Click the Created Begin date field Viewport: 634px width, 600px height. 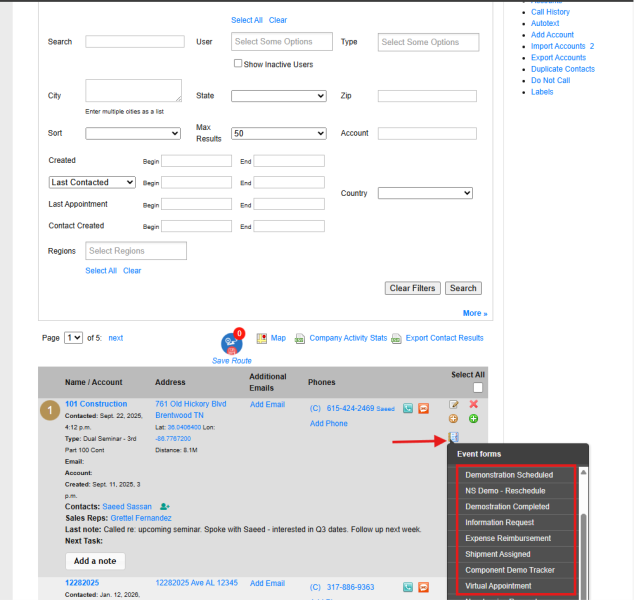pos(197,161)
